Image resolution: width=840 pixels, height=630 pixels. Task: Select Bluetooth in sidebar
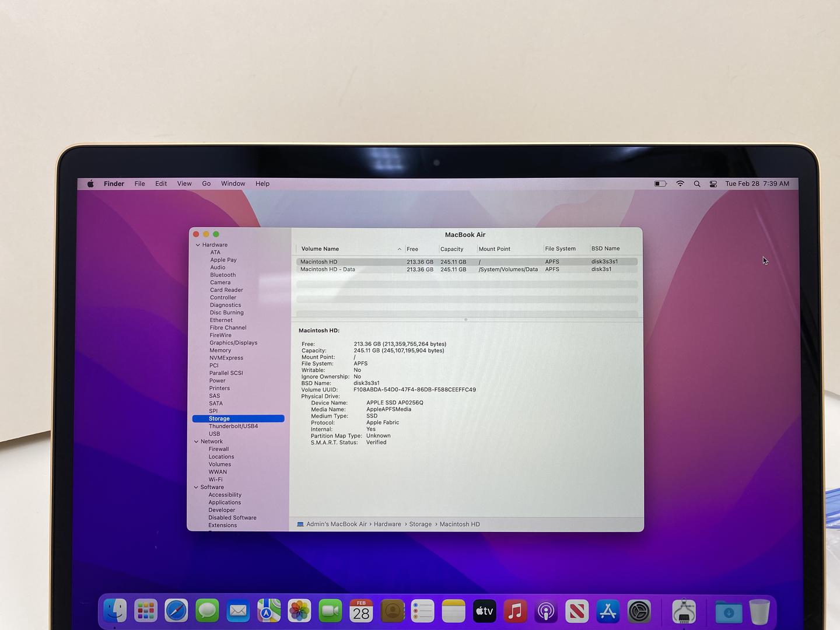pos(223,275)
